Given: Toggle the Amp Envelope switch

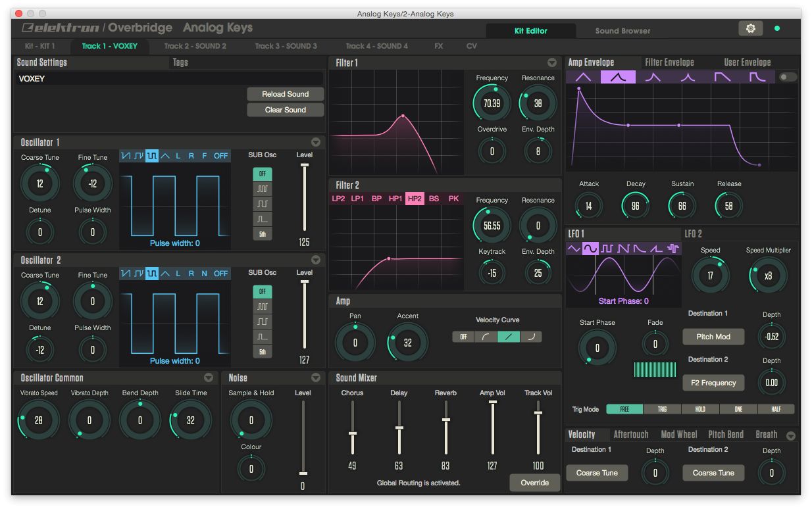Looking at the screenshot, I should click(788, 77).
